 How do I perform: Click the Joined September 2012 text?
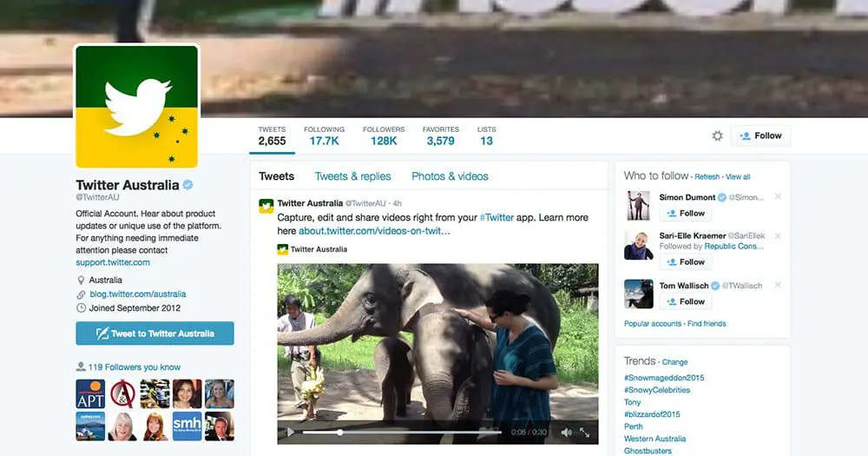point(135,308)
